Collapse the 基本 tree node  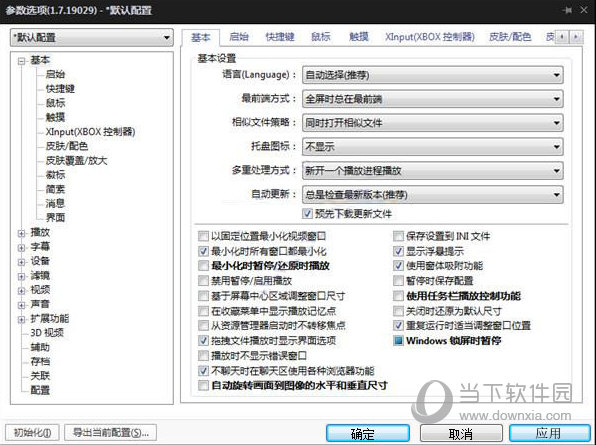click(21, 60)
